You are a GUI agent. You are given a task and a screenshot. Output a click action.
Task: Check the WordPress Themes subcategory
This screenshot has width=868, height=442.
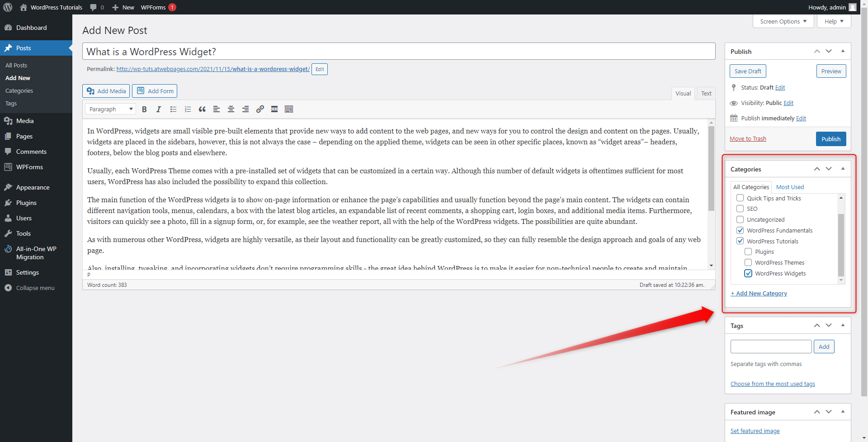pos(748,262)
